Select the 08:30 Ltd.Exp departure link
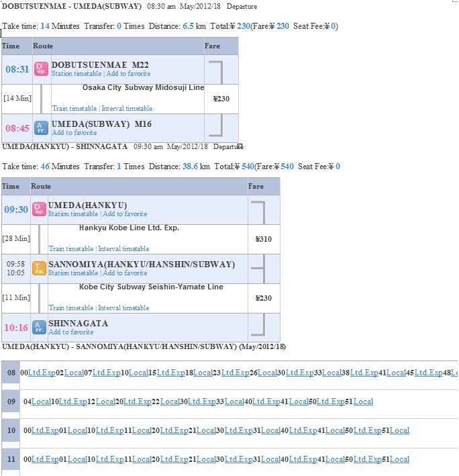 coord(300,373)
